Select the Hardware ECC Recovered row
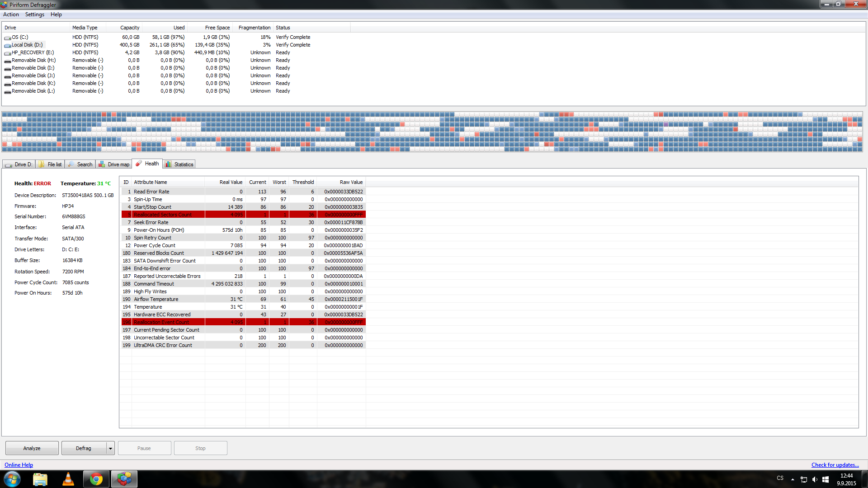Image resolution: width=868 pixels, height=488 pixels. click(243, 314)
